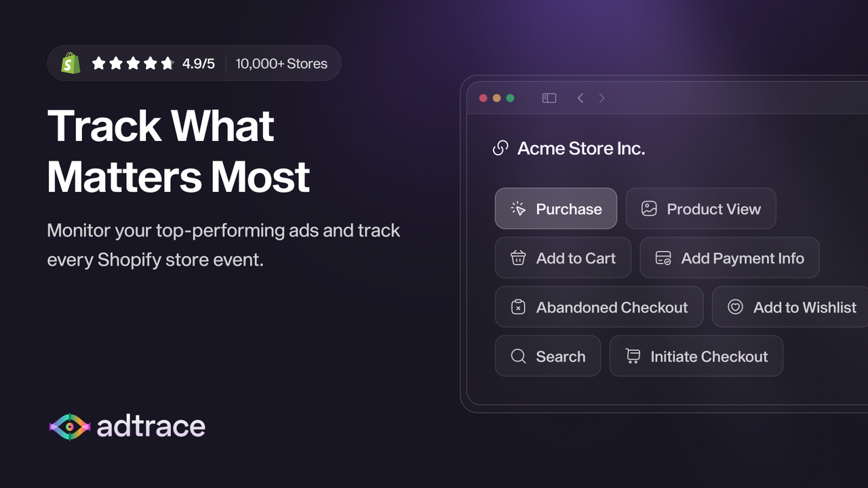
Task: Click the red close window dot
Action: (484, 98)
